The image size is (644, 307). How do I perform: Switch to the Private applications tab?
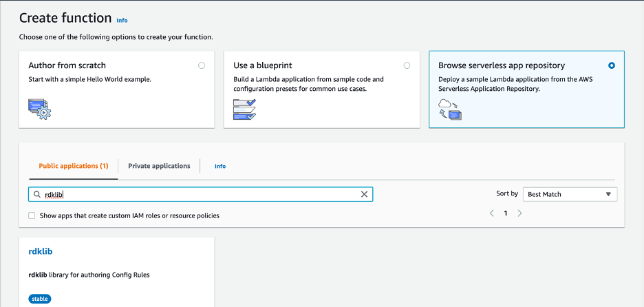click(159, 166)
